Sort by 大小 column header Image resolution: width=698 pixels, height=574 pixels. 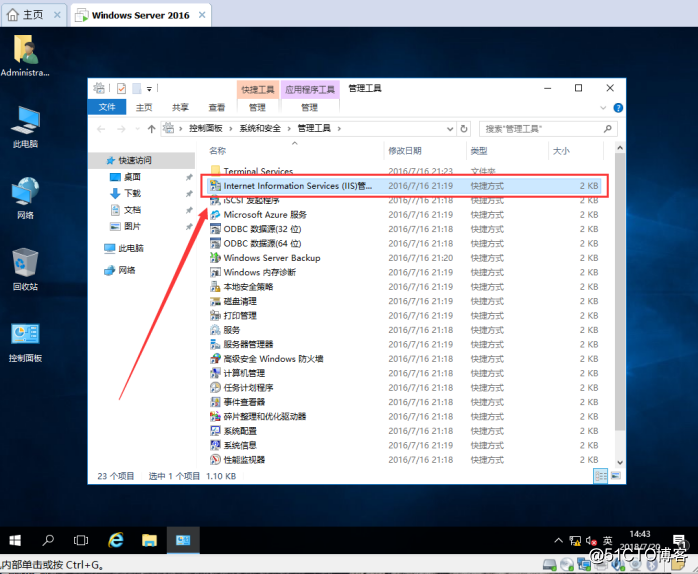click(561, 151)
